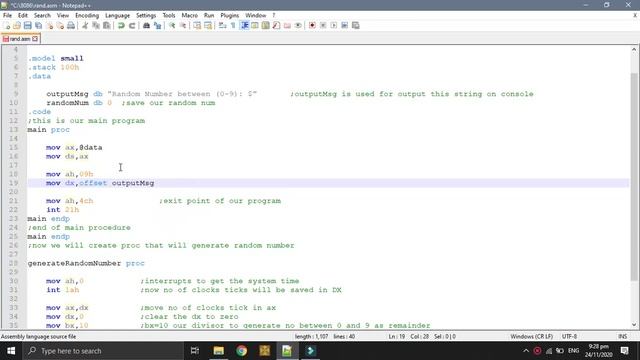The height and width of the screenshot is (360, 640).
Task: Toggle Show All Characters paragraph icon
Action: tap(233, 26)
